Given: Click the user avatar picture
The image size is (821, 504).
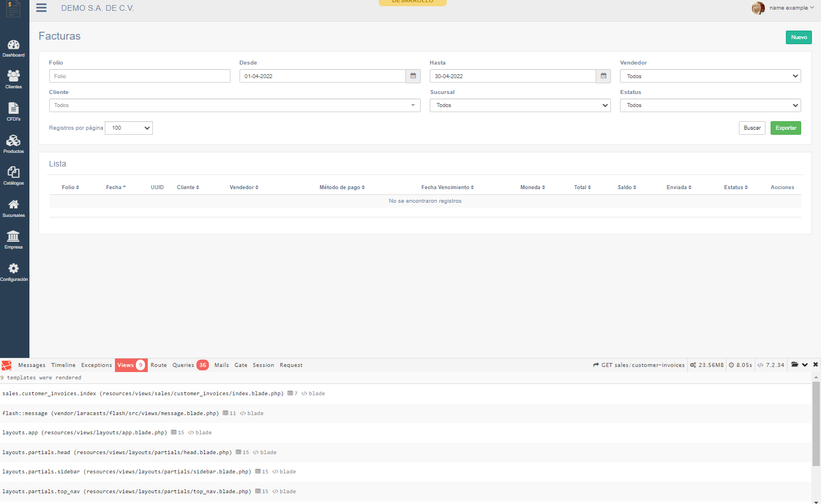Looking at the screenshot, I should [758, 8].
